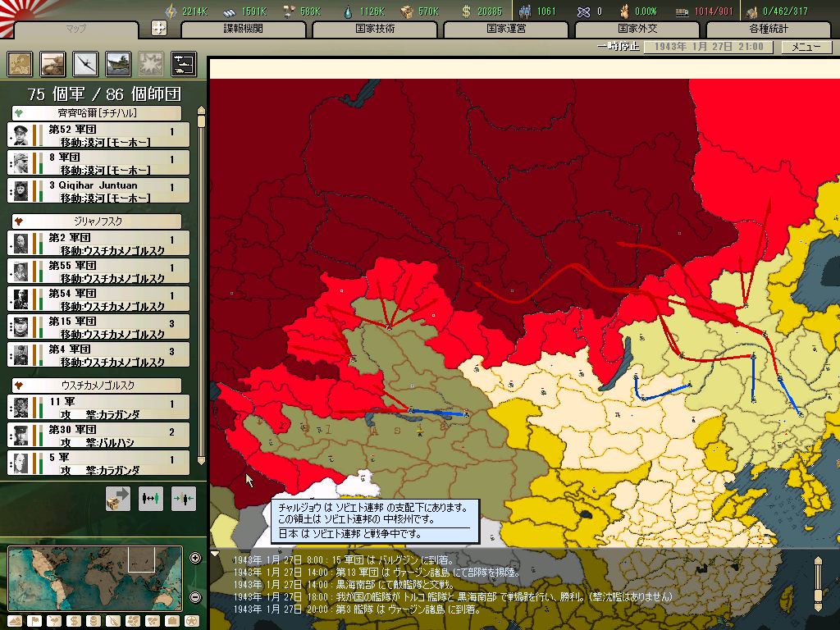Zoom out the map with minus button
Screen dimensions: 840x630
click(195, 597)
